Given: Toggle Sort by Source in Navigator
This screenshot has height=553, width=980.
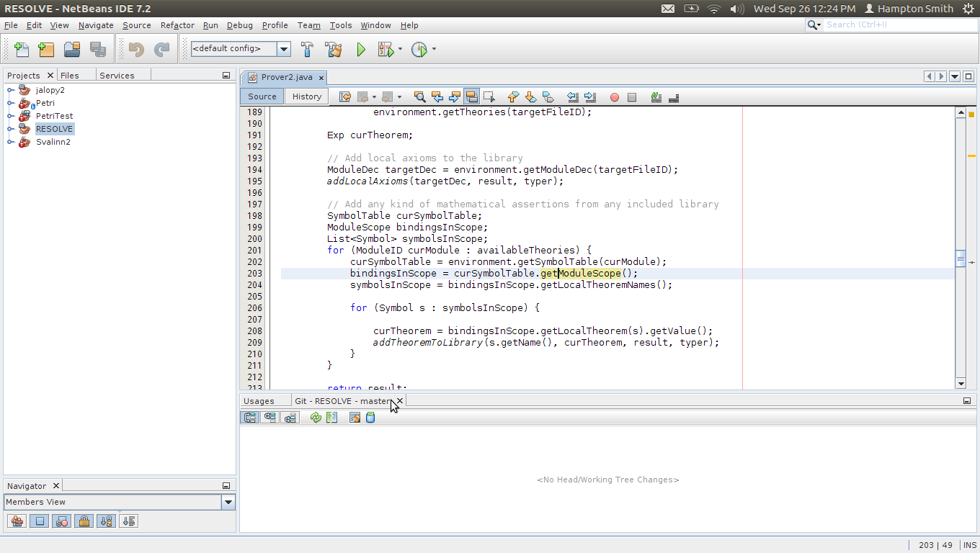Looking at the screenshot, I should click(x=129, y=521).
